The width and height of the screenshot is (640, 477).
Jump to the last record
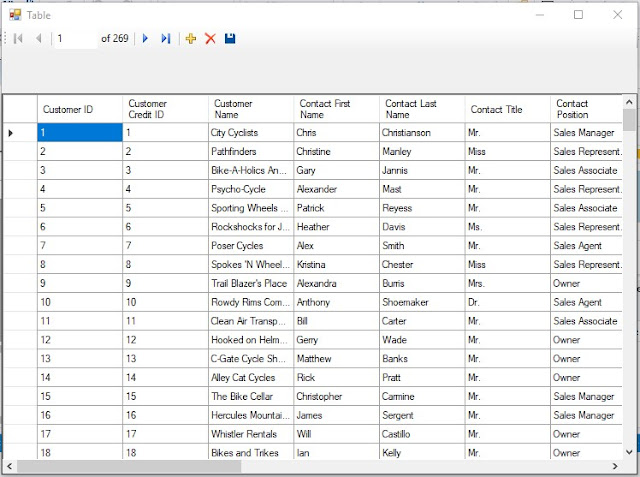[166, 39]
